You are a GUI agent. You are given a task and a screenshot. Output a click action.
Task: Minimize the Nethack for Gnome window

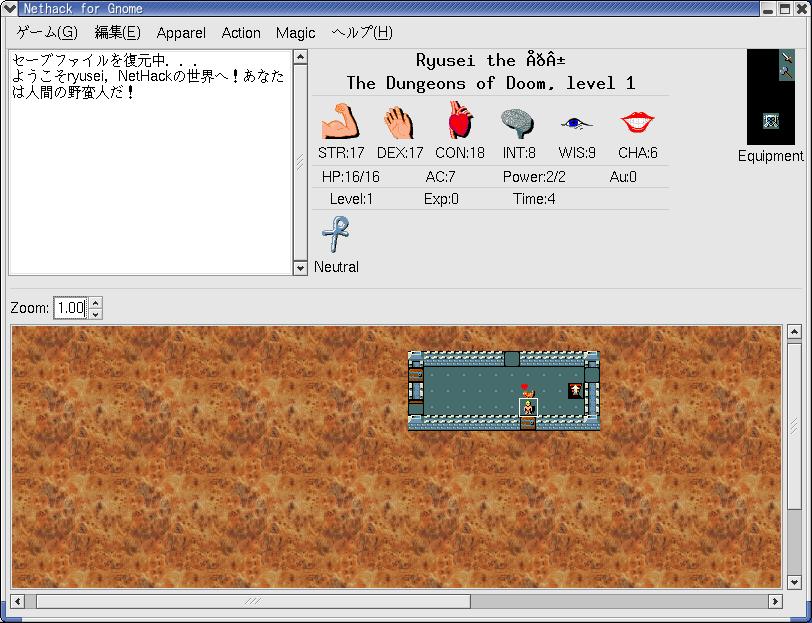tap(768, 9)
